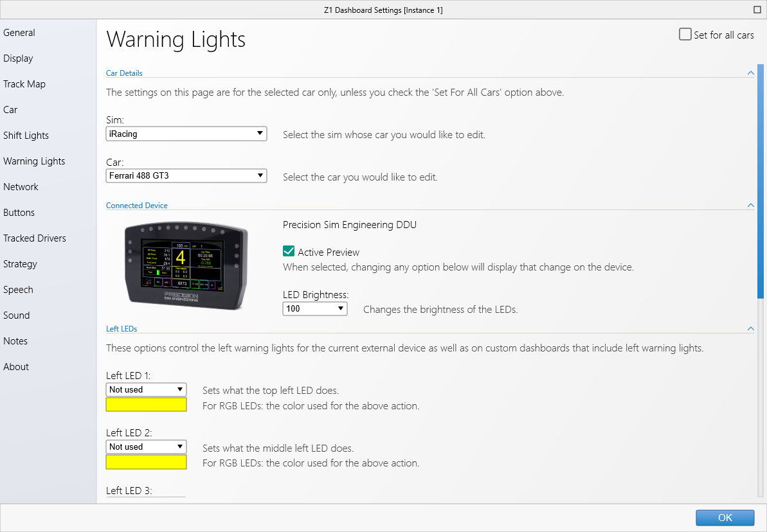The width and height of the screenshot is (767, 532).
Task: Pick the yellow color for Left LED 1
Action: coord(146,404)
